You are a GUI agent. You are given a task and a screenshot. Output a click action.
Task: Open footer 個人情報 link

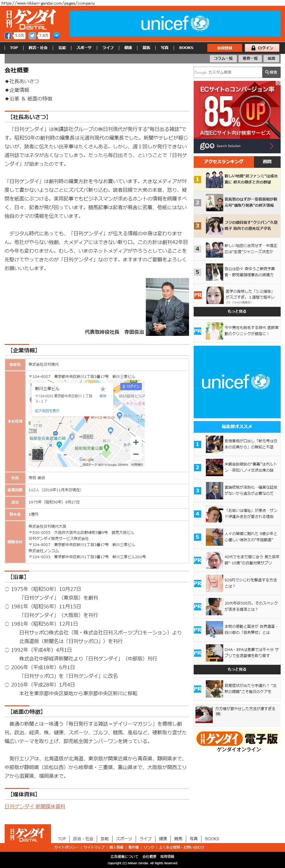coord(116,847)
